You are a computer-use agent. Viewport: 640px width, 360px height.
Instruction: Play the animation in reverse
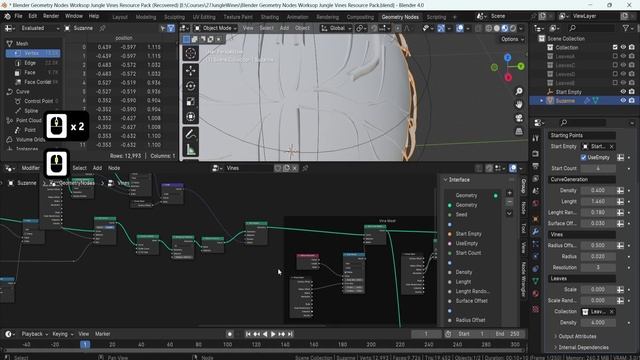point(265,334)
